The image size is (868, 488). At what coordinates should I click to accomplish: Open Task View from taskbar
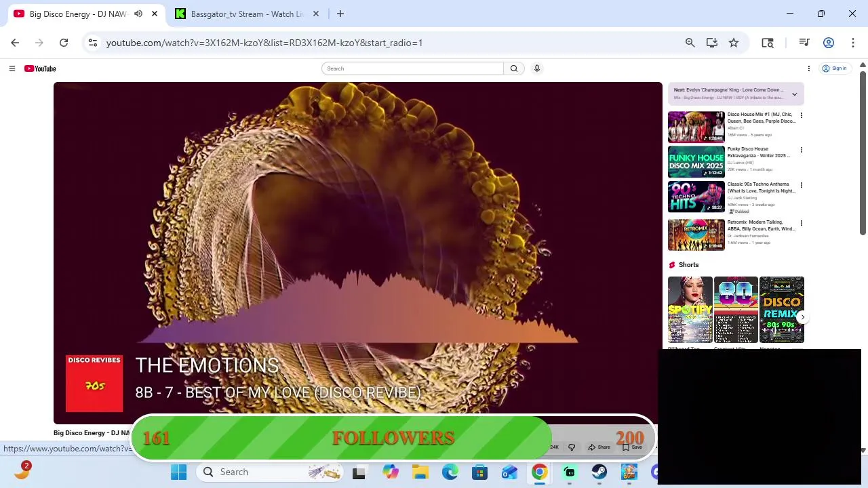pos(359,472)
